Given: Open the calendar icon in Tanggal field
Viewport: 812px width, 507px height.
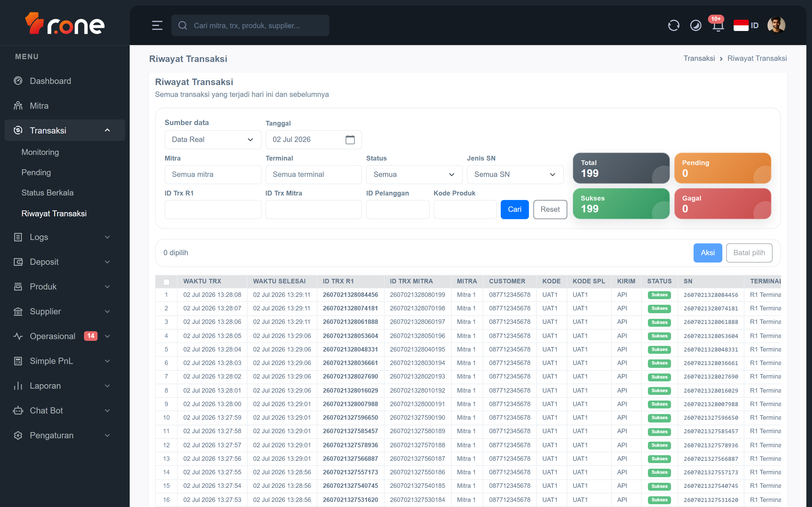Looking at the screenshot, I should tap(350, 139).
